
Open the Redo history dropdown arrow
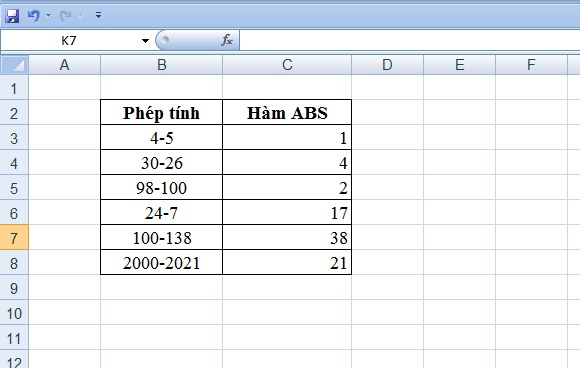point(80,16)
